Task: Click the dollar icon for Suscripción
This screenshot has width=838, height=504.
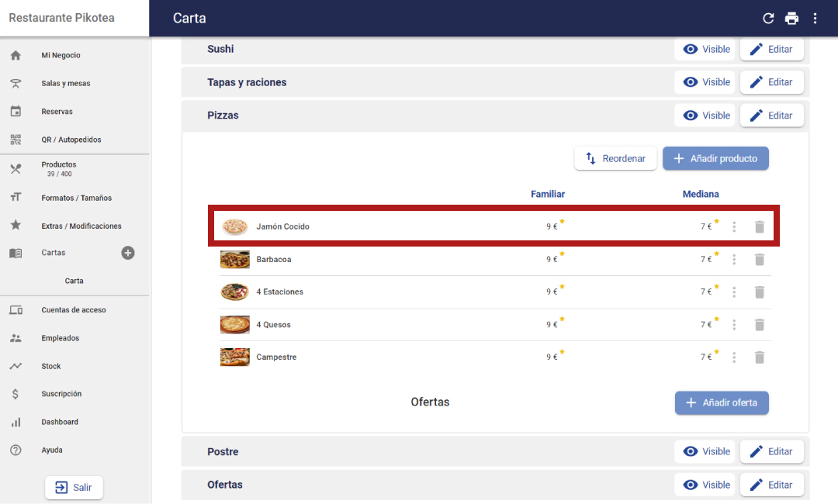Action: (x=16, y=394)
